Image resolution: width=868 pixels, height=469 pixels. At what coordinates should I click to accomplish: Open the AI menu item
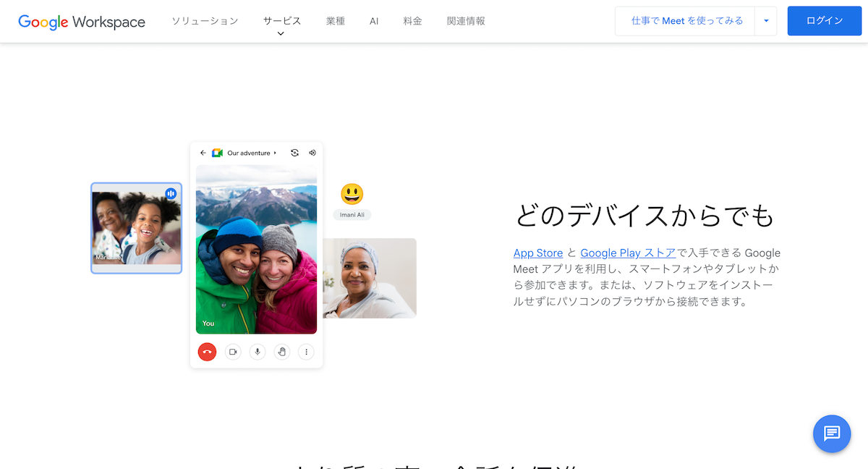coord(374,21)
